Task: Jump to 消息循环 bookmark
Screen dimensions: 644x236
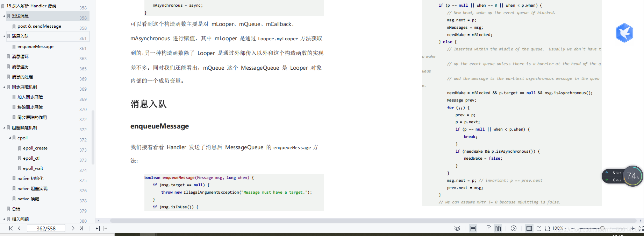Action: click(x=20, y=56)
